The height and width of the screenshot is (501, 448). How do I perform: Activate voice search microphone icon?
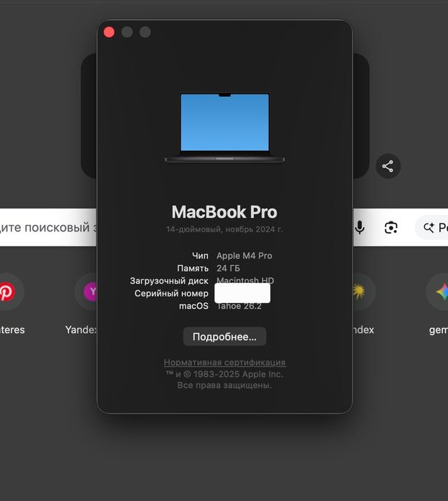360,227
